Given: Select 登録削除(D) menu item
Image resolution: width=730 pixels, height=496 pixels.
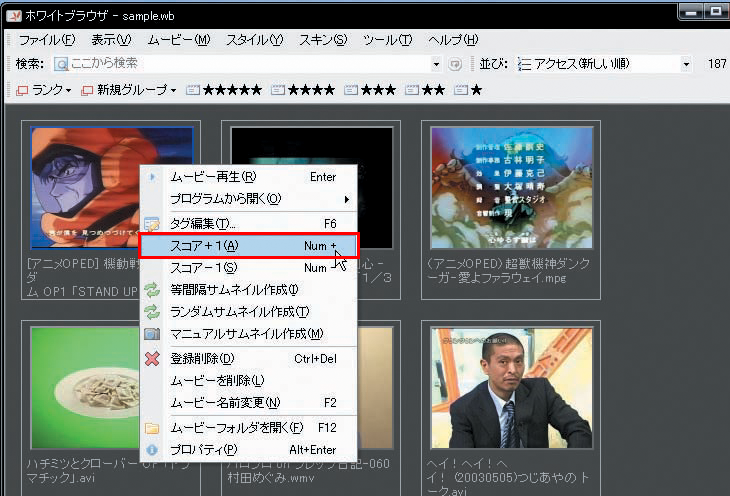Looking at the screenshot, I should tap(248, 359).
